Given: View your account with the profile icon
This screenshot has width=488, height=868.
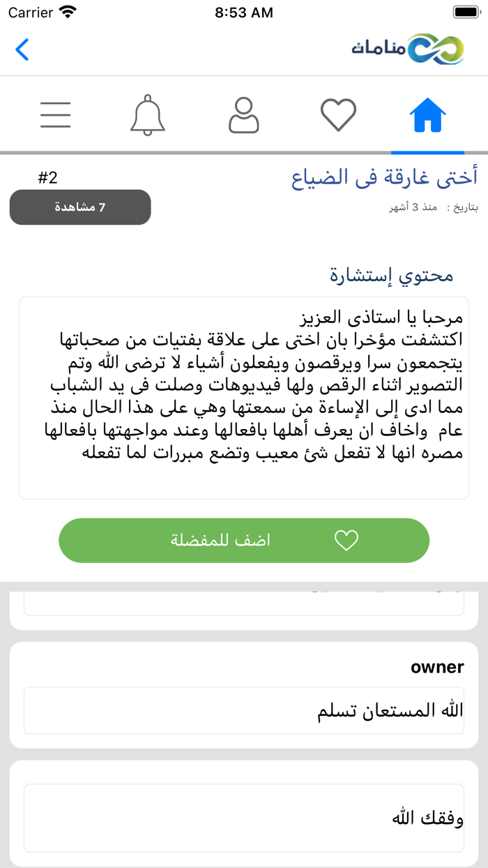Looking at the screenshot, I should coord(243,114).
